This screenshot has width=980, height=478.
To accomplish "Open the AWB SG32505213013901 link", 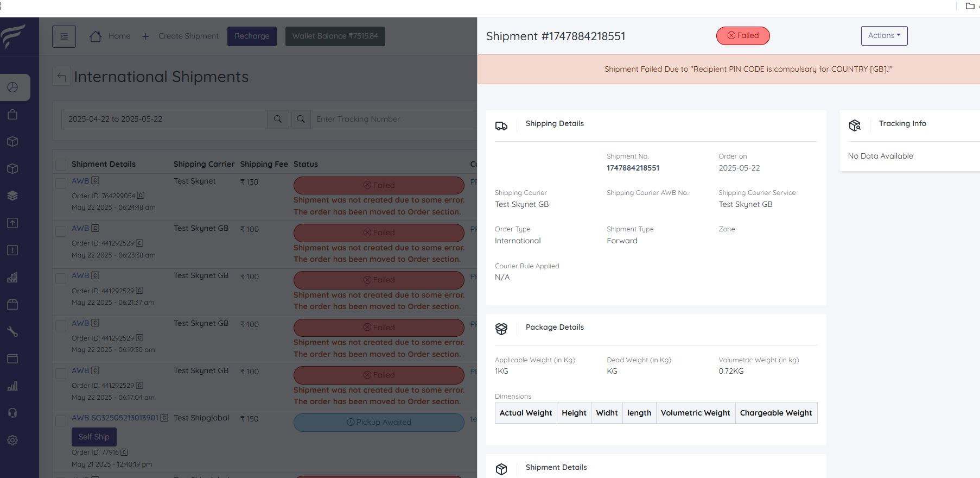I will pos(115,418).
